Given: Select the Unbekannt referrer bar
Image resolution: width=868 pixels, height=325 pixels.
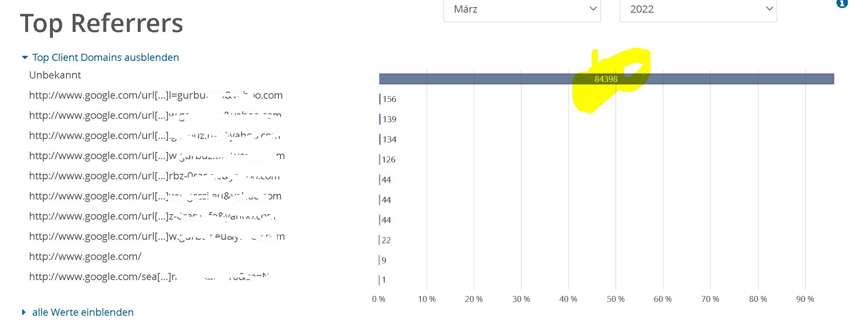Looking at the screenshot, I should pyautogui.click(x=606, y=79).
